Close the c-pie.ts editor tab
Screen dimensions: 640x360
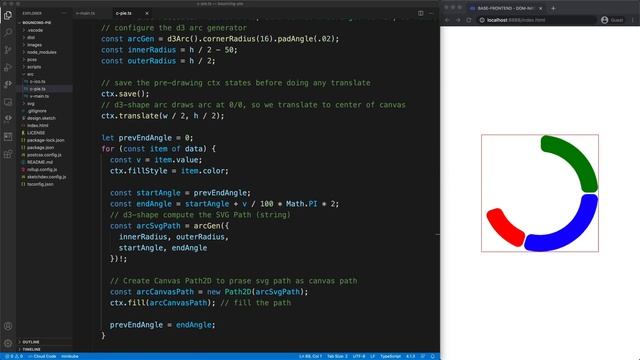tap(147, 13)
